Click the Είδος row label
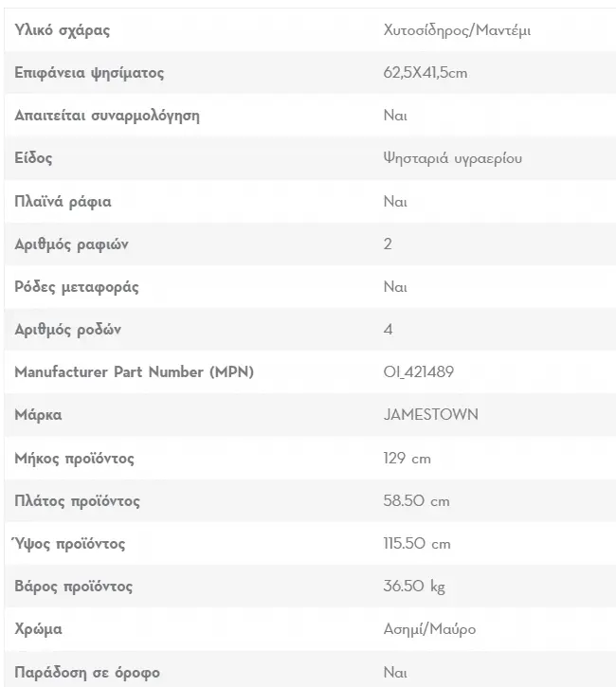Image resolution: width=616 pixels, height=687 pixels. (33, 158)
